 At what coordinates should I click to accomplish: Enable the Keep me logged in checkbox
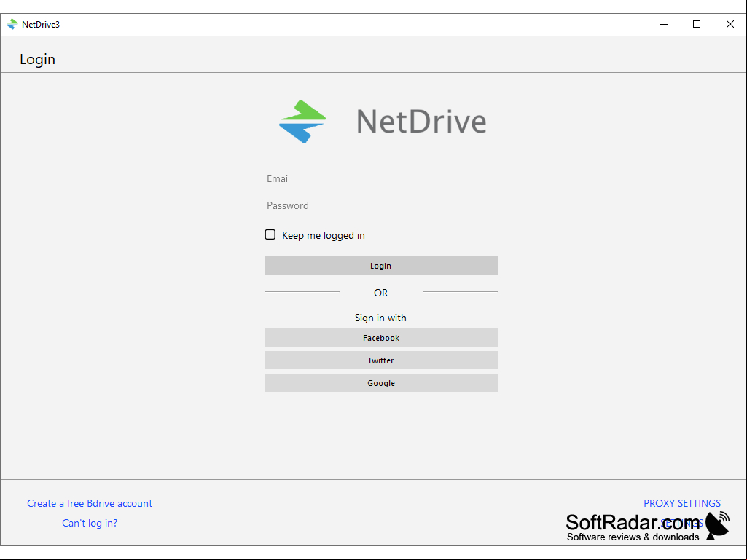coord(270,234)
